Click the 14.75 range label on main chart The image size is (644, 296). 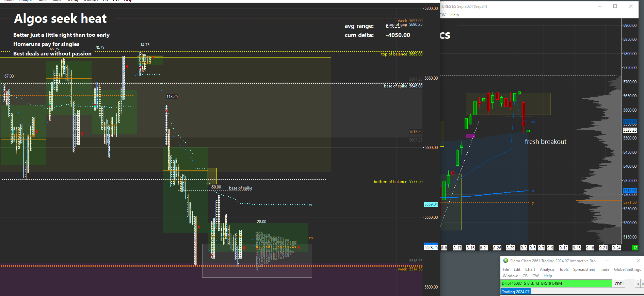pos(145,45)
